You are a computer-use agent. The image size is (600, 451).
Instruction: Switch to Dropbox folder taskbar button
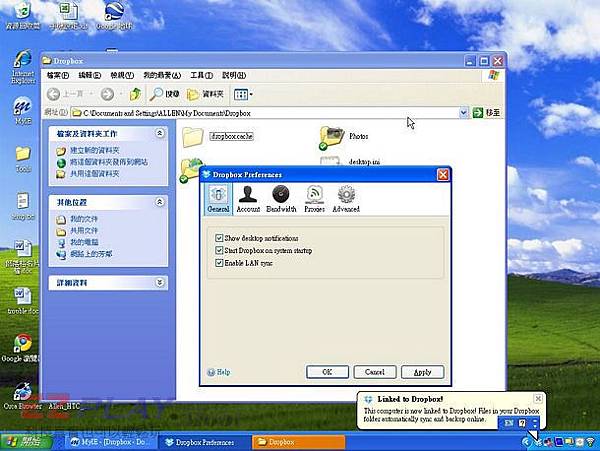(298, 442)
